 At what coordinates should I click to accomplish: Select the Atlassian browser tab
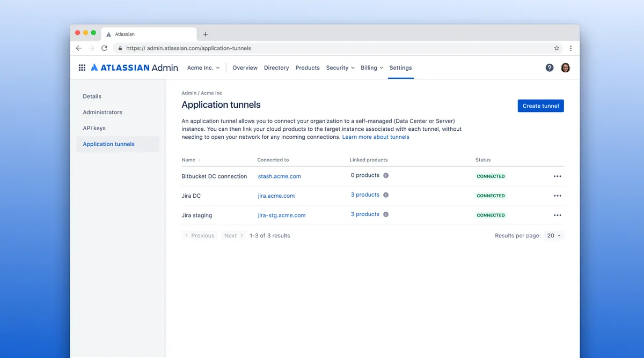tap(148, 34)
